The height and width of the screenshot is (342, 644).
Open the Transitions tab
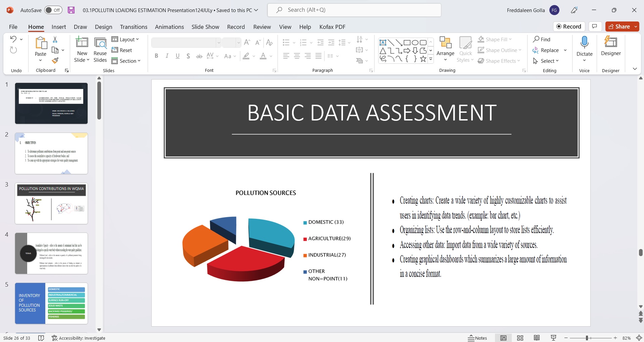pos(134,27)
